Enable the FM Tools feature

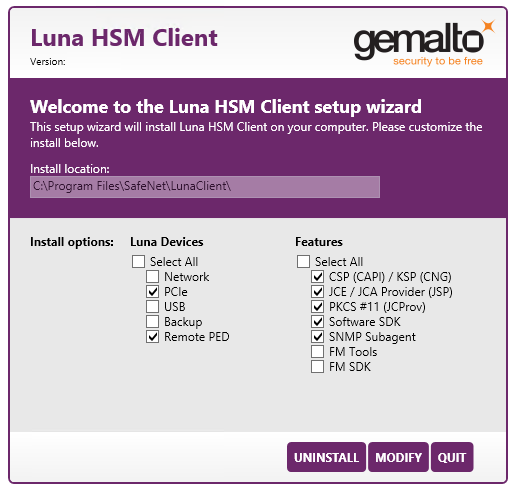318,352
